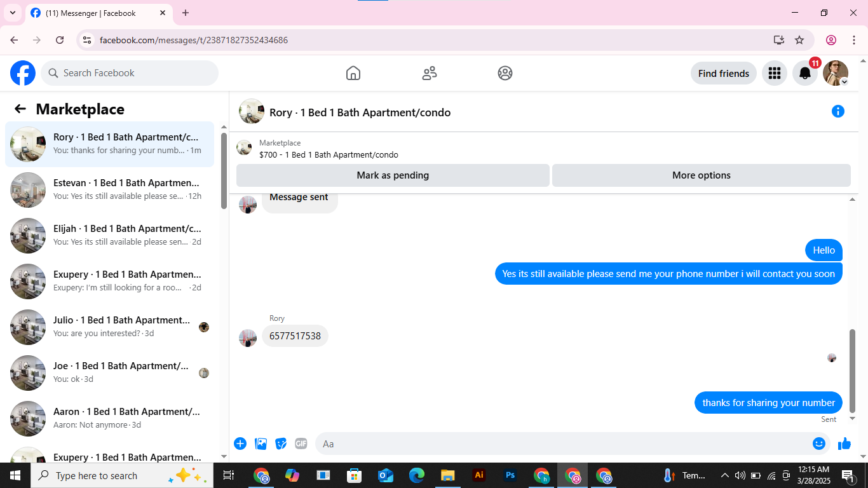Click the Windows taskbar search box

pos(121,475)
